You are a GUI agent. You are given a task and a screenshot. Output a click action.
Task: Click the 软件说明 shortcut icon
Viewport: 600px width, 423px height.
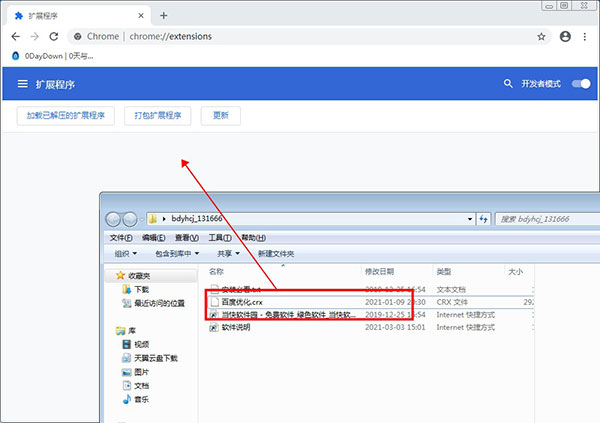pos(214,328)
